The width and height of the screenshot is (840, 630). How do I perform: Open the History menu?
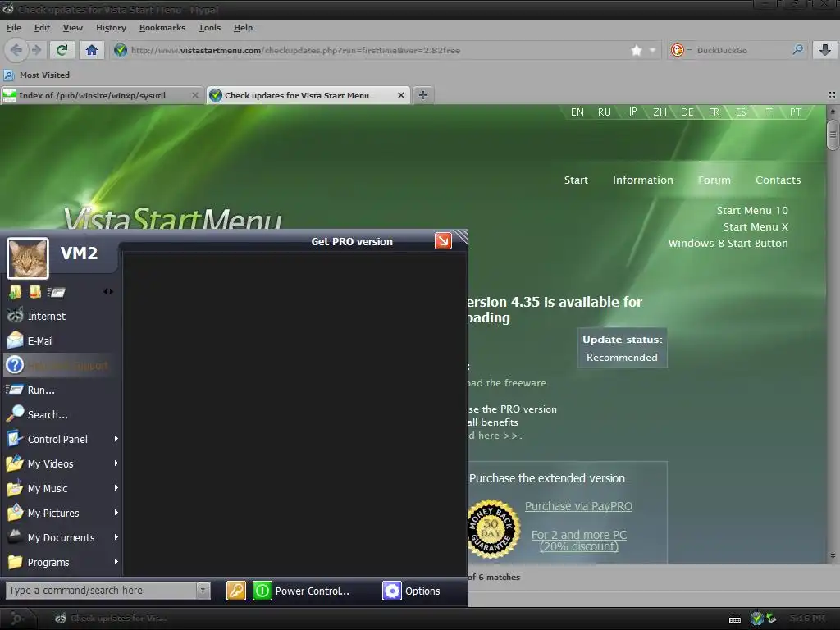click(x=111, y=28)
